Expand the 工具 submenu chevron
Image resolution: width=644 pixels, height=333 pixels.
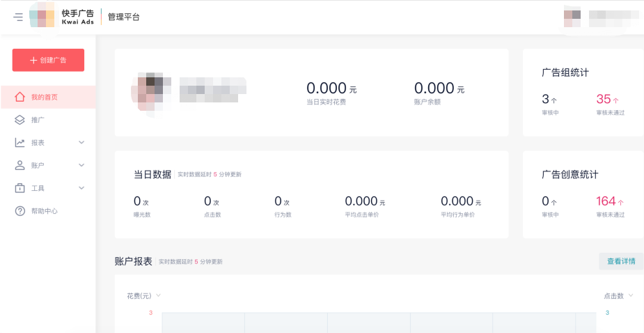pyautogui.click(x=81, y=188)
